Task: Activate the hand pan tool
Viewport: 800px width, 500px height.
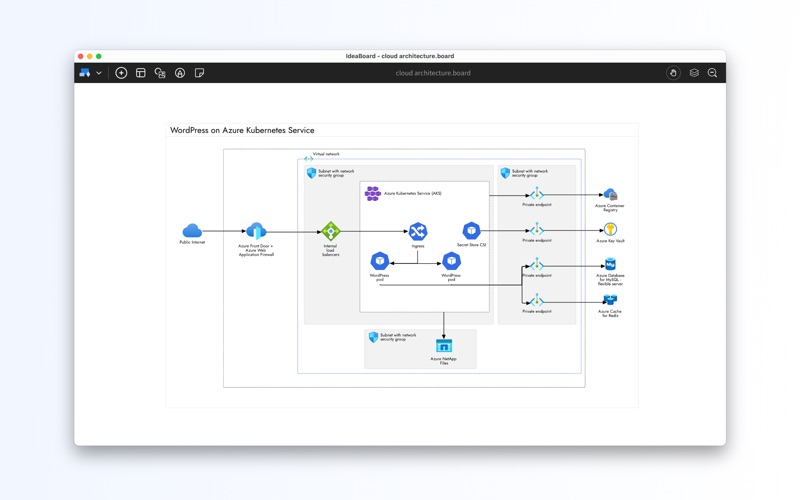Action: click(673, 73)
